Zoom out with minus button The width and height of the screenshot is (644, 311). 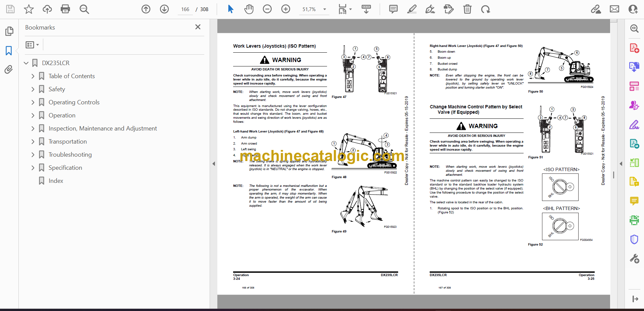(x=267, y=9)
